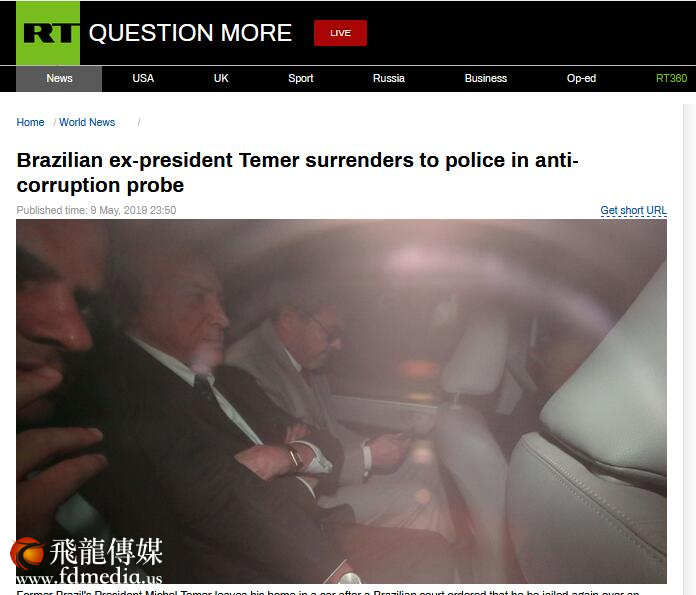Click the Home breadcrumb link
696x595 pixels.
click(30, 122)
